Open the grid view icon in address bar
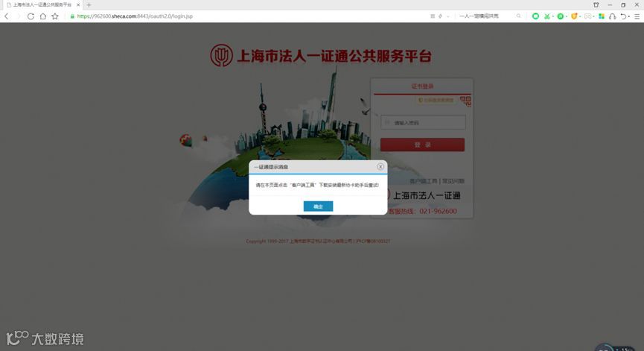The image size is (644, 351). tap(433, 16)
